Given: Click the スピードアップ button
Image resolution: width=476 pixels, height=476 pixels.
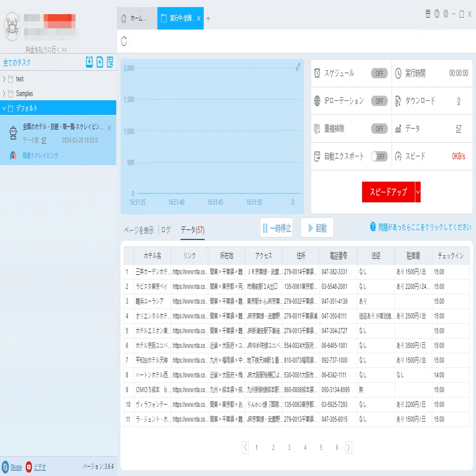Looking at the screenshot, I should pyautogui.click(x=388, y=192).
